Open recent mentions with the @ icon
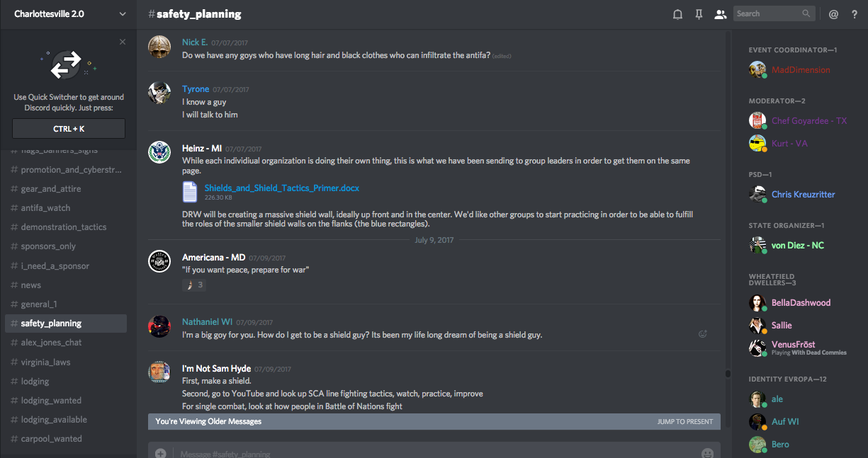The image size is (868, 458). [833, 14]
